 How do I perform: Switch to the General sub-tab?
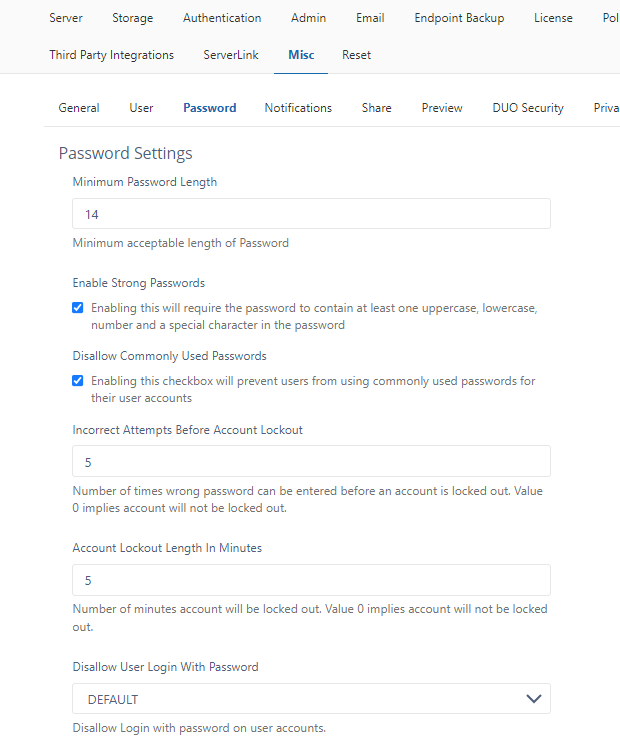pyautogui.click(x=79, y=108)
